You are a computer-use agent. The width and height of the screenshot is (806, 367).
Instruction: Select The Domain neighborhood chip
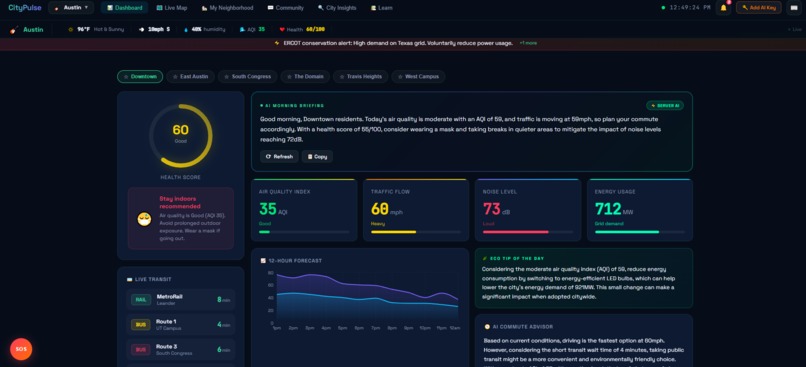305,77
